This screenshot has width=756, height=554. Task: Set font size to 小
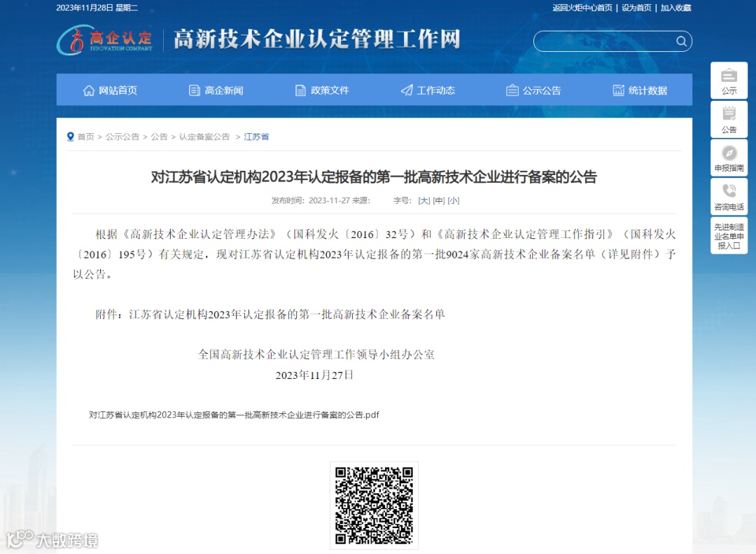(453, 200)
